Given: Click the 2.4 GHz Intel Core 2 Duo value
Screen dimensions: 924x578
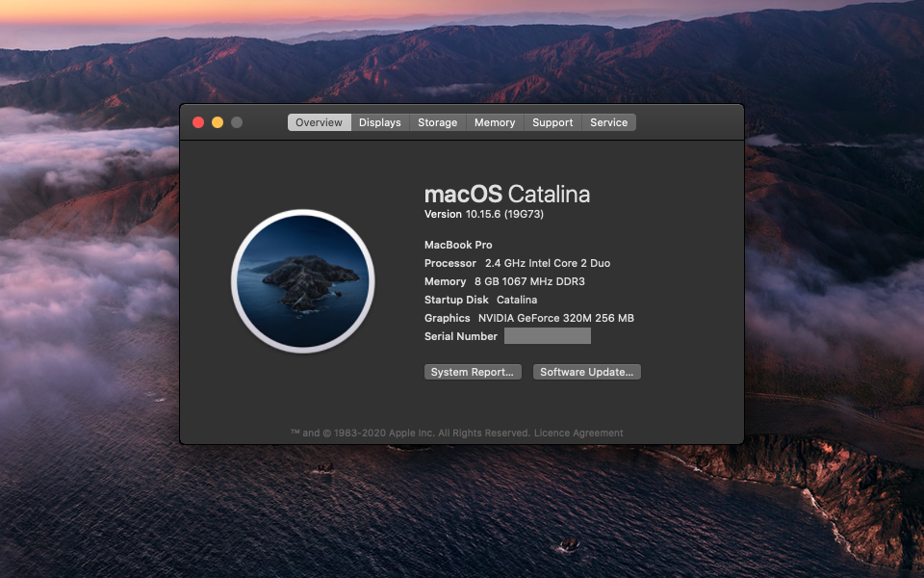Looking at the screenshot, I should coord(548,263).
